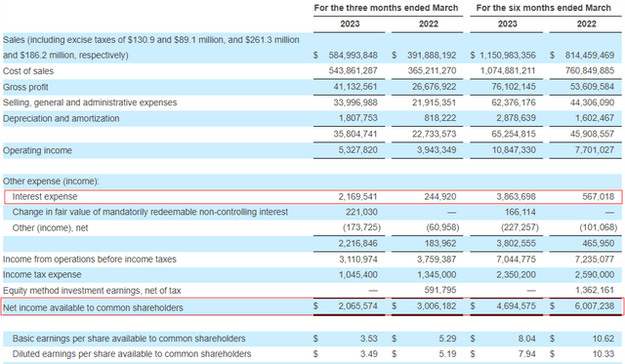Select the For the six months ended March header
The height and width of the screenshot is (364, 625).
pos(544,8)
